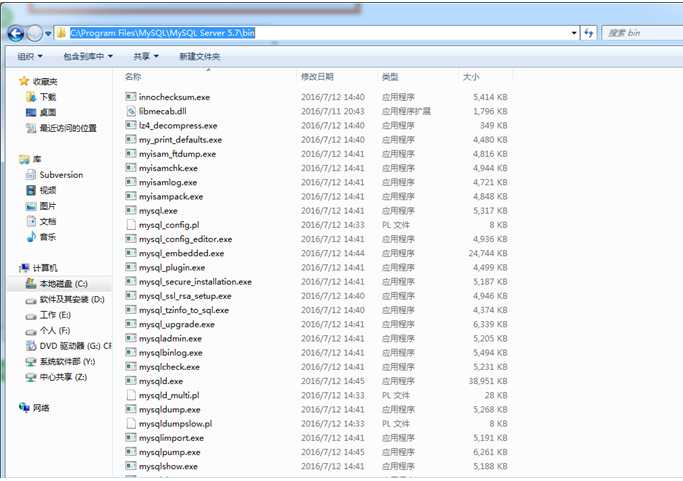
Task: Open 桌面 in the favorites list
Action: point(48,112)
